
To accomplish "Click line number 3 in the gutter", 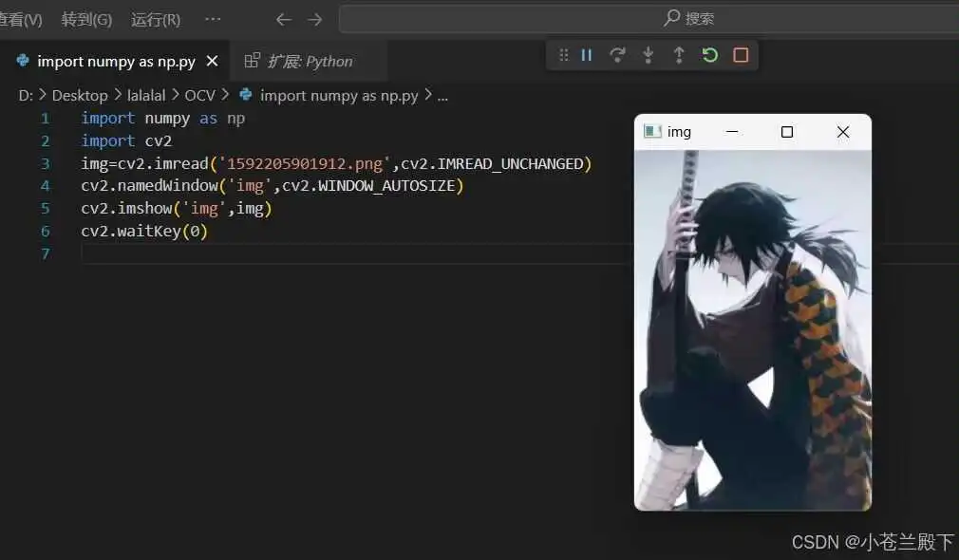I will point(45,163).
